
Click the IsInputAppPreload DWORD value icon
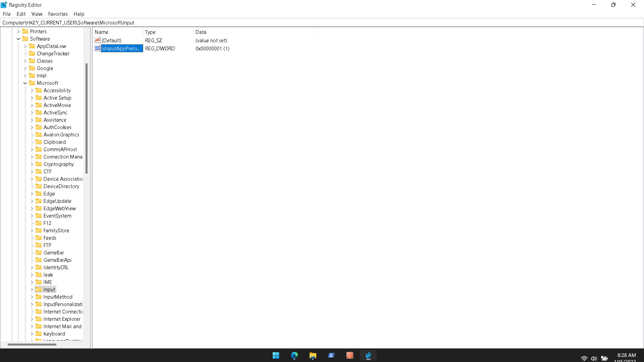coord(97,49)
